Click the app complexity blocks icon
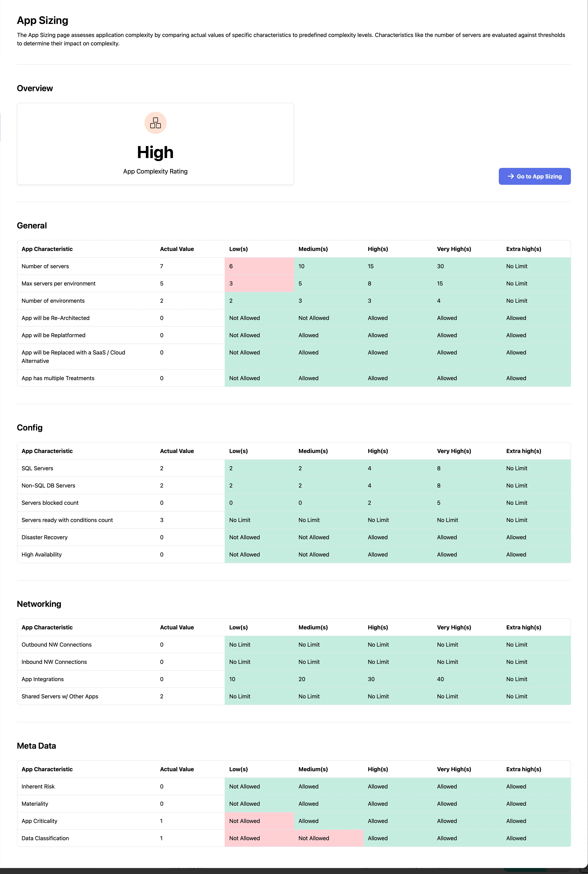The image size is (588, 874). pos(155,123)
